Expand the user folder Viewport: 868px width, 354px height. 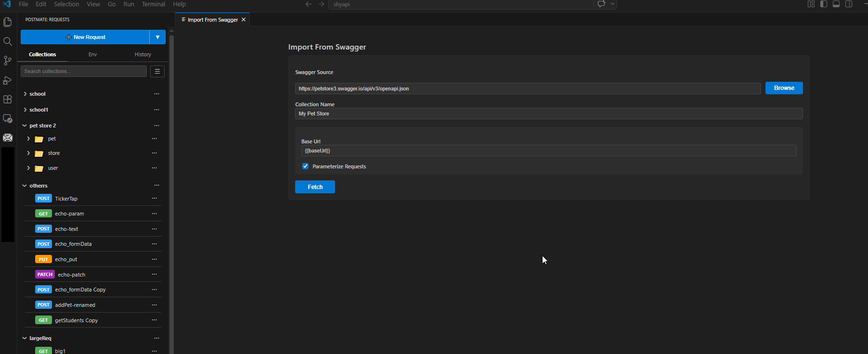28,168
